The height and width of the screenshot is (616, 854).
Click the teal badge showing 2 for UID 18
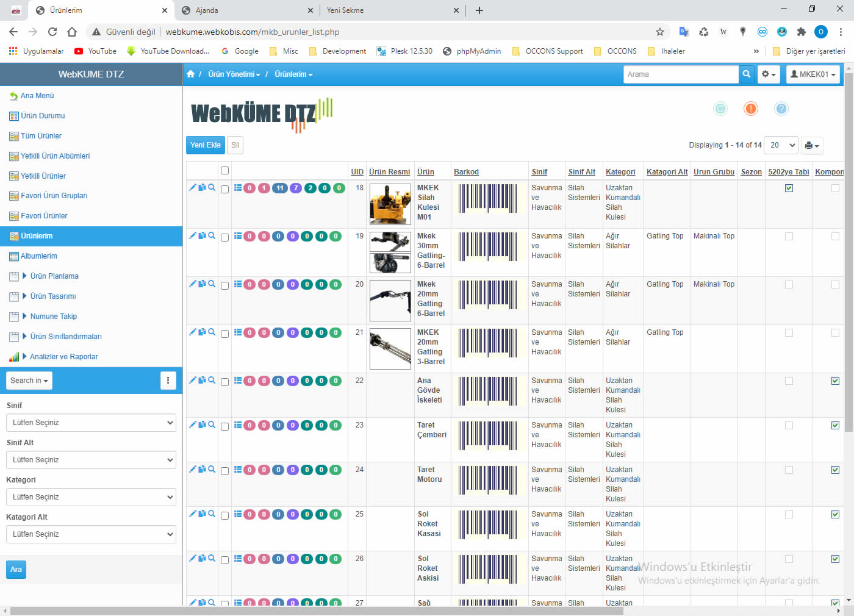[310, 188]
